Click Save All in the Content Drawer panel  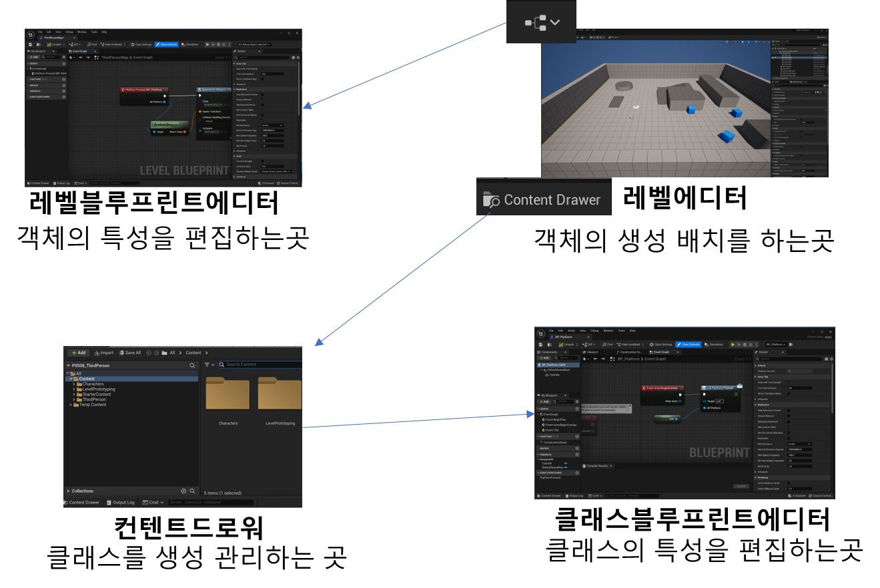[129, 353]
